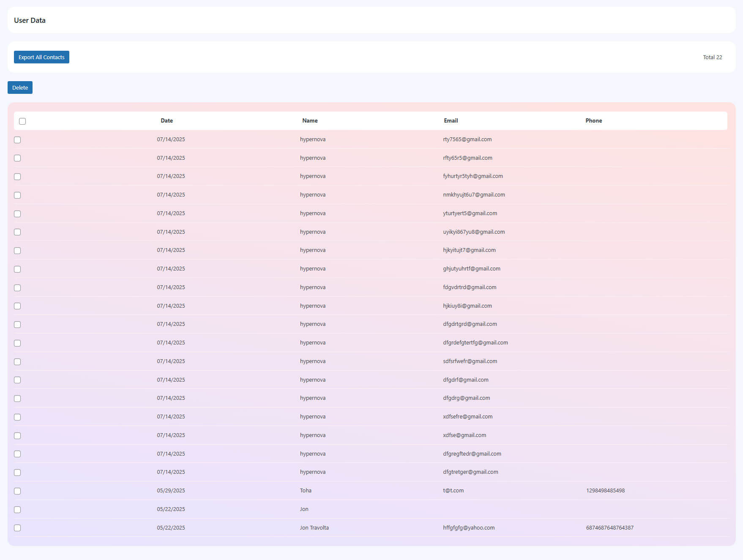
Task: Click email nmkhyujt6u7@gmail.com
Action: (x=474, y=195)
